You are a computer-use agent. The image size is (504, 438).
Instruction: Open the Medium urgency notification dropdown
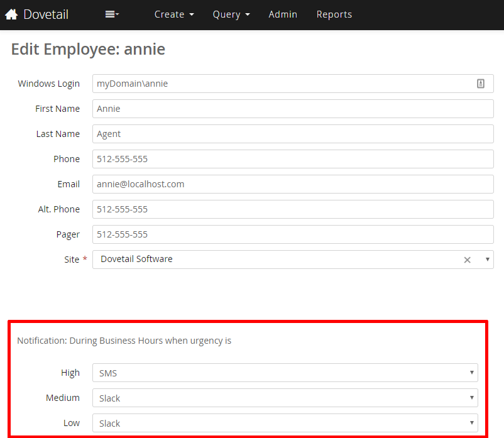coord(285,398)
